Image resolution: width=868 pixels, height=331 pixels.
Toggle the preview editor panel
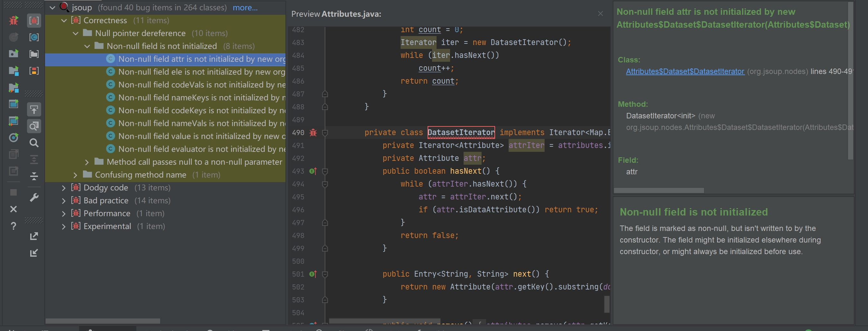click(x=34, y=126)
